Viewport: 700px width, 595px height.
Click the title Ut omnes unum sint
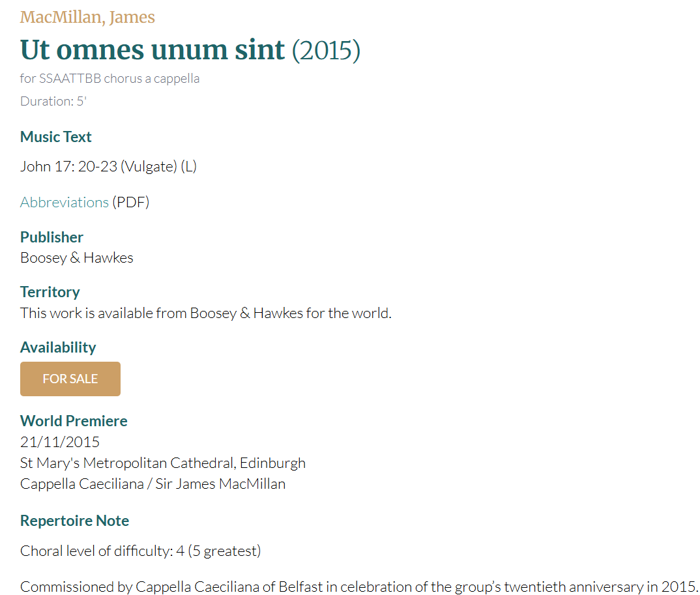(153, 50)
